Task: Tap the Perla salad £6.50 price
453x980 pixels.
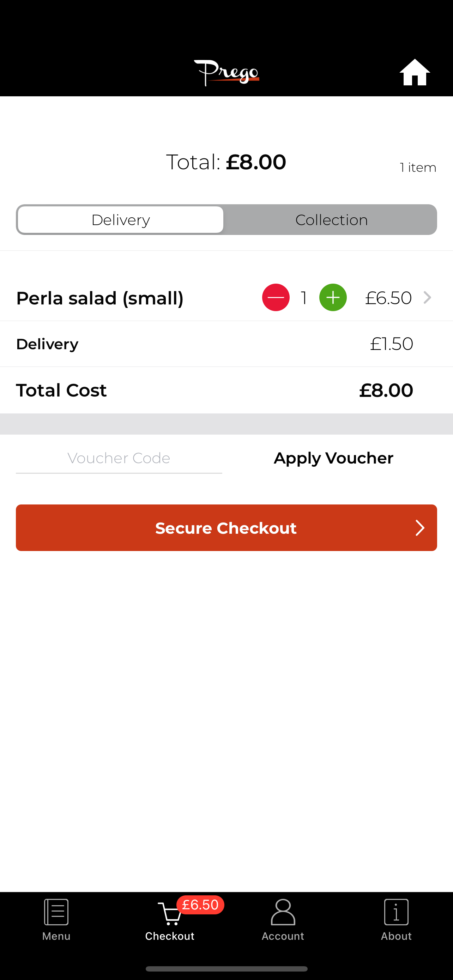Action: 388,298
